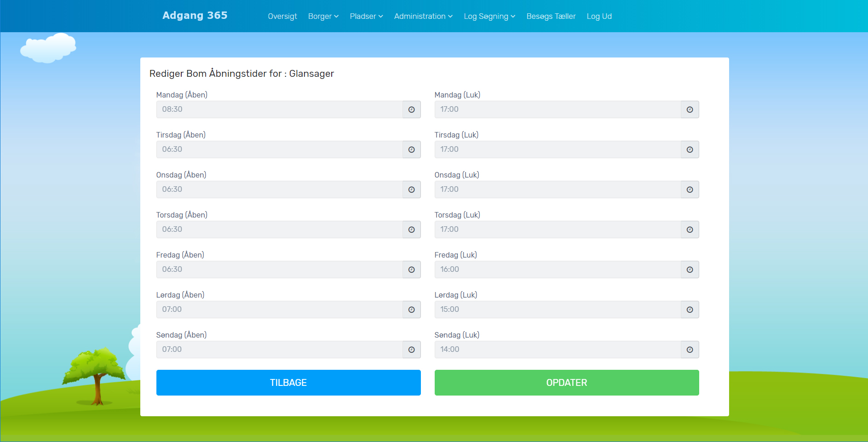This screenshot has width=868, height=442.
Task: Go to Oversigt in navigation bar
Action: click(282, 17)
